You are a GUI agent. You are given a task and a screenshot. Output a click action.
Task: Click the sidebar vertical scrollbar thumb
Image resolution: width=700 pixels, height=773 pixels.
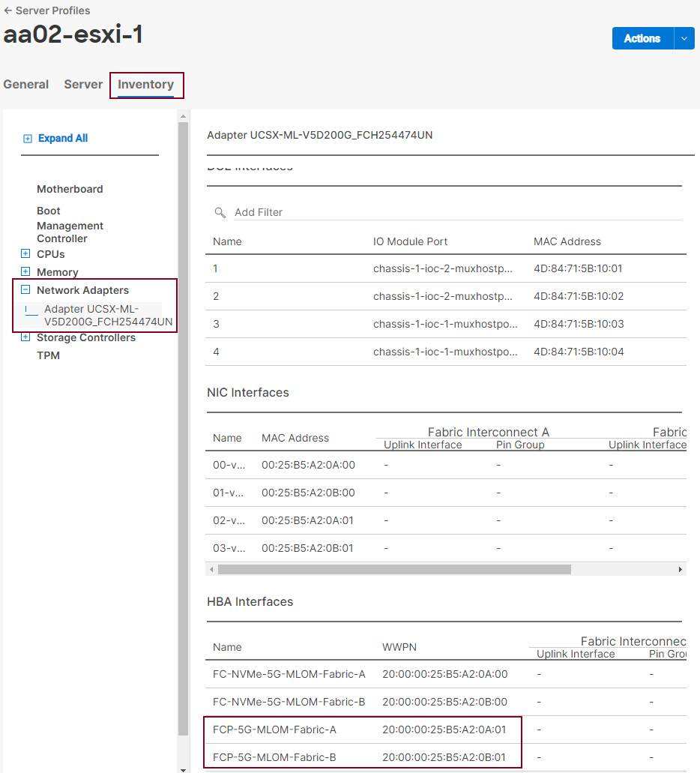184,429
